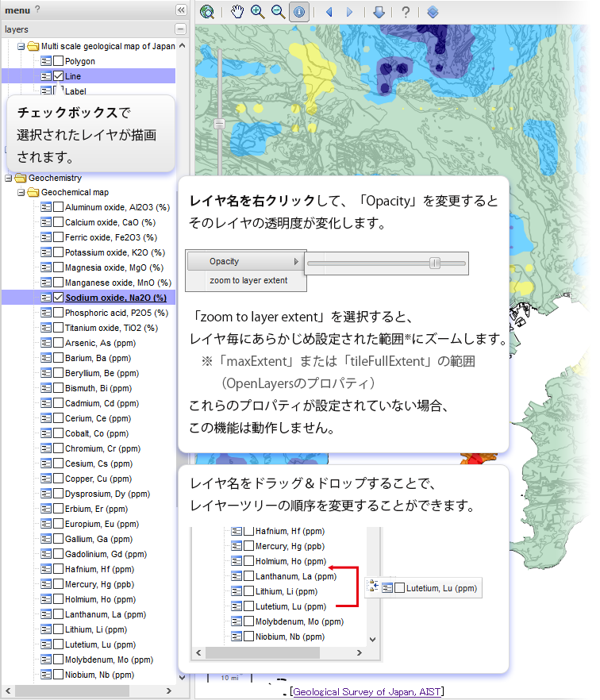Select the pan hand tool

tap(237, 11)
